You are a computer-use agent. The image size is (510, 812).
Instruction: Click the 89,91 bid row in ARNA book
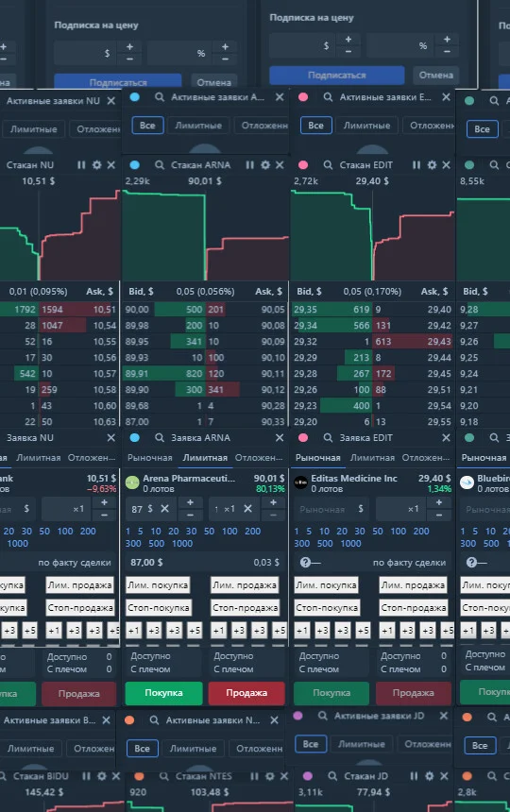tap(205, 373)
